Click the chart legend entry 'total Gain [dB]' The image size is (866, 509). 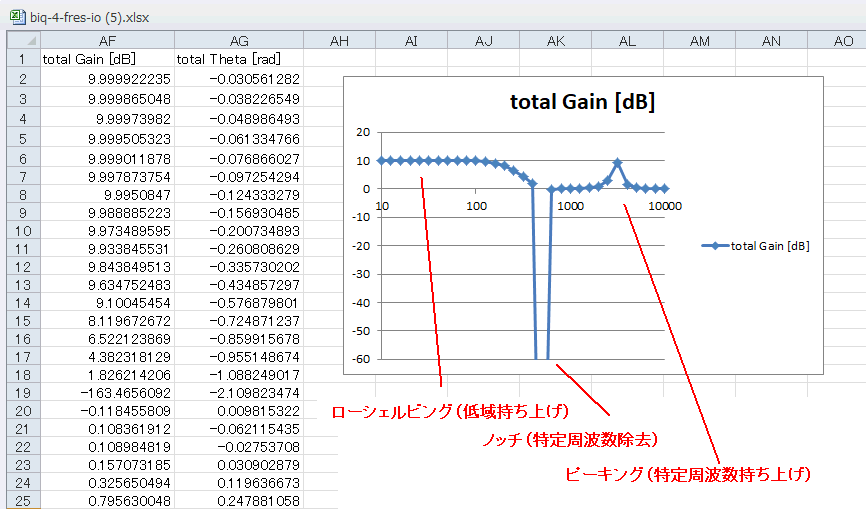pos(756,246)
